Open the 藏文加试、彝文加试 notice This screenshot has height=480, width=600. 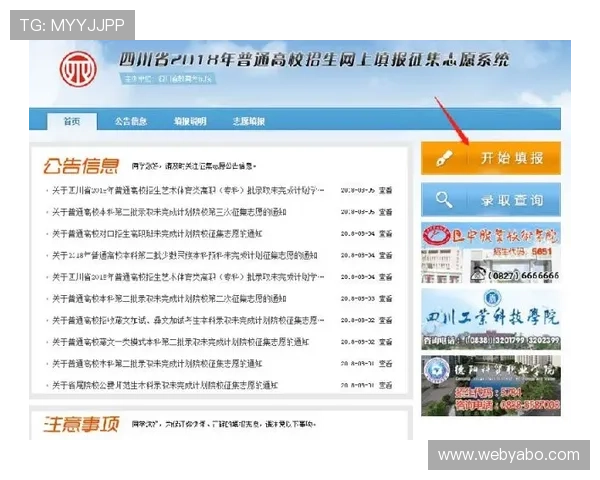[188, 320]
